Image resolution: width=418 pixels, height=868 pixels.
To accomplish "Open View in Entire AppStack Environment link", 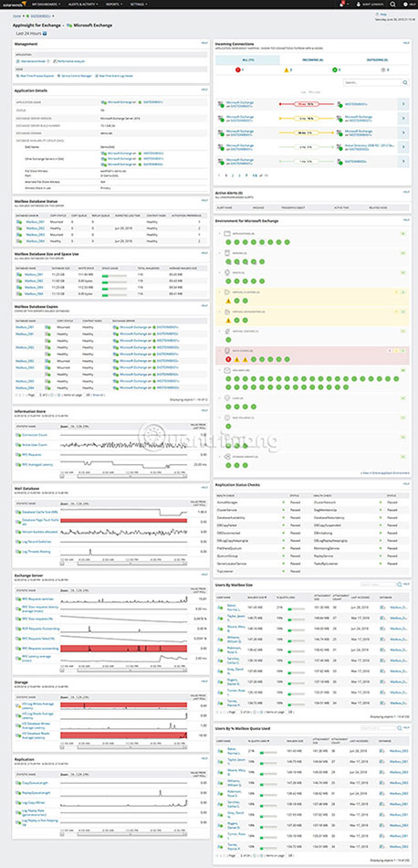I will tap(385, 473).
